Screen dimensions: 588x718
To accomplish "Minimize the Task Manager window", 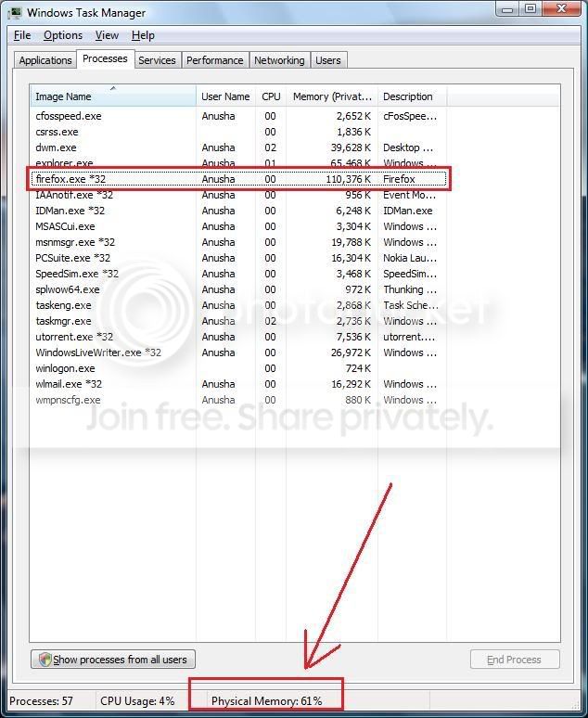I will click(x=507, y=9).
